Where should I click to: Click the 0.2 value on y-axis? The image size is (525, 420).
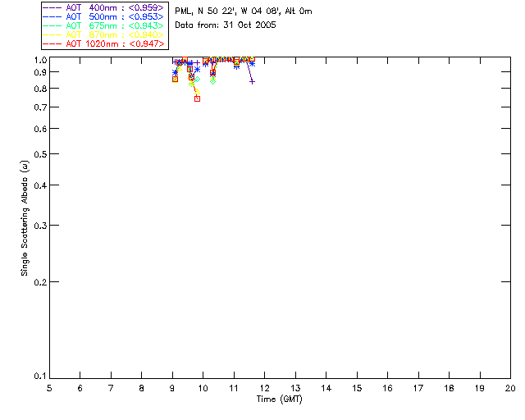click(40, 282)
